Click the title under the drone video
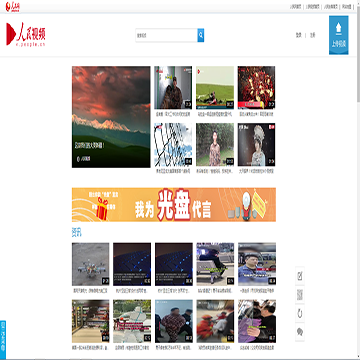360x360 pixels. (90, 291)
